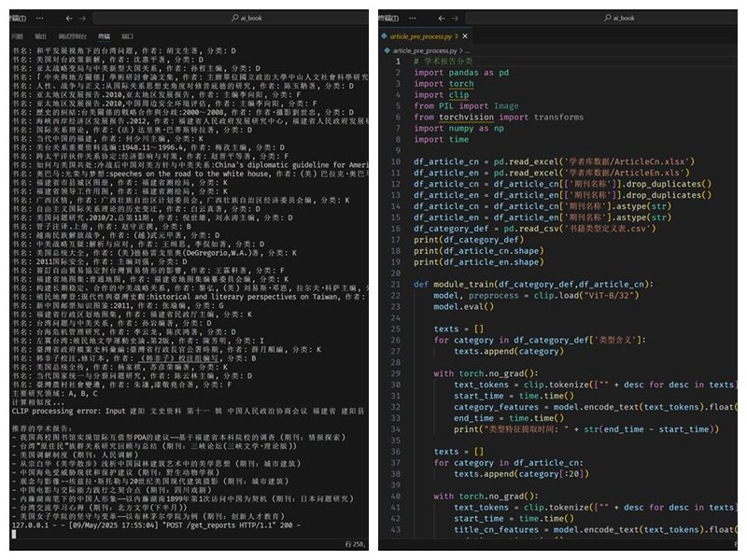Click the Python file icon on the editor tab
This screenshot has width=747, height=560.
pos(385,35)
